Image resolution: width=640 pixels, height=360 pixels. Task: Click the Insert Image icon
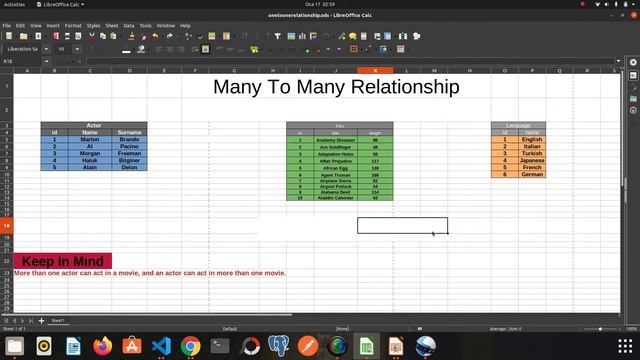point(291,36)
